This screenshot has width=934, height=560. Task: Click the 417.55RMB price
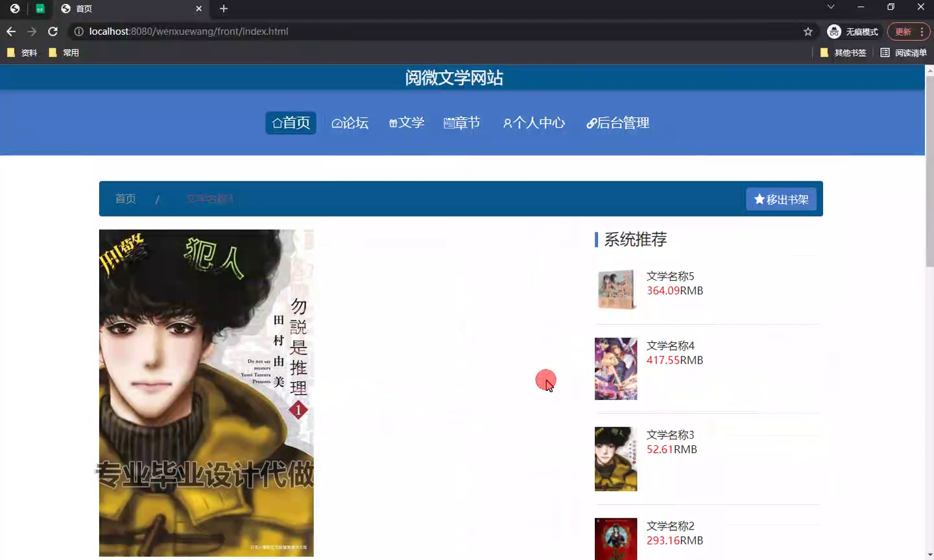pos(675,360)
